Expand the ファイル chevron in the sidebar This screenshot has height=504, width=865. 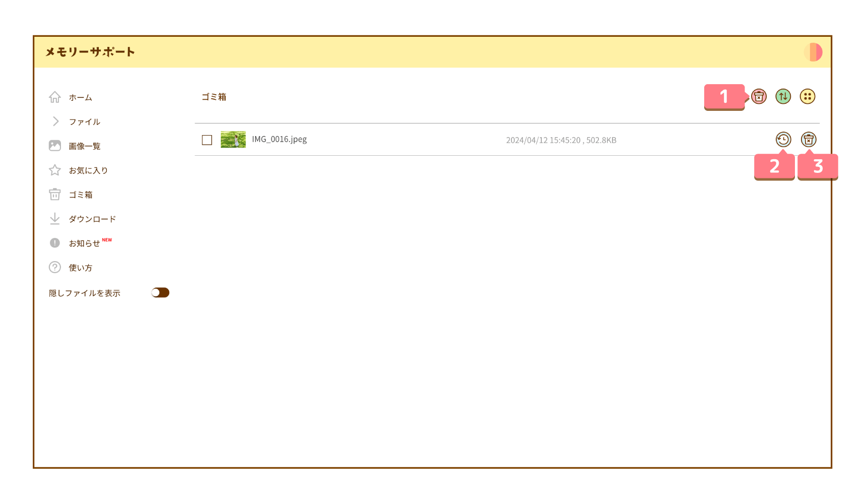click(x=56, y=121)
